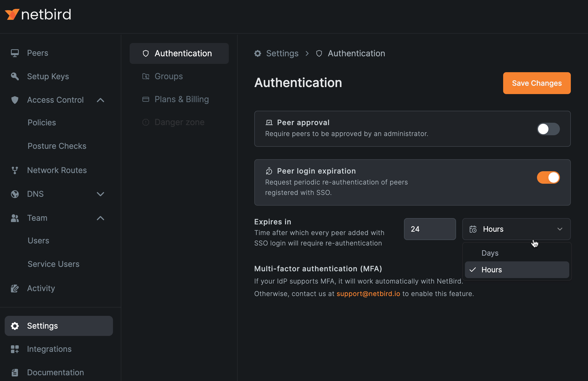The image size is (588, 381).
Task: Click the DNS globe icon
Action: (x=15, y=194)
